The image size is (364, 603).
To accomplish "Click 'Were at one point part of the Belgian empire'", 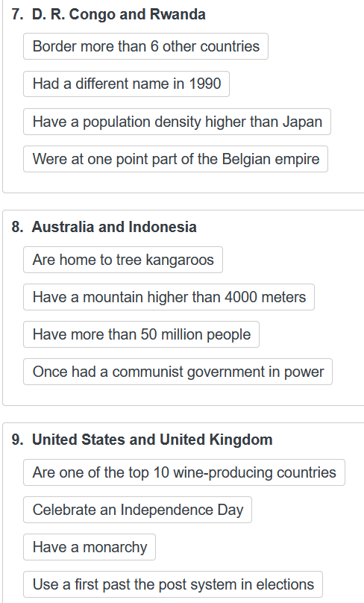I will tap(175, 159).
